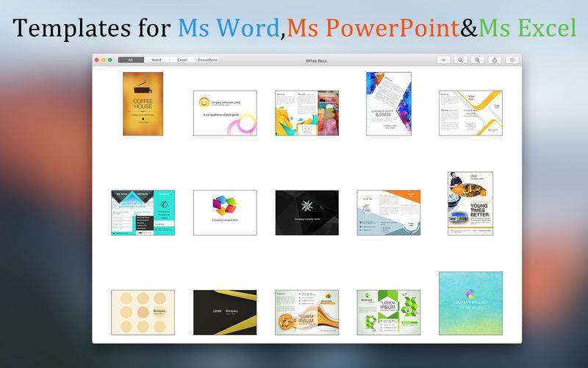
Task: Open the comprehensive style guide template
Action: (225, 113)
